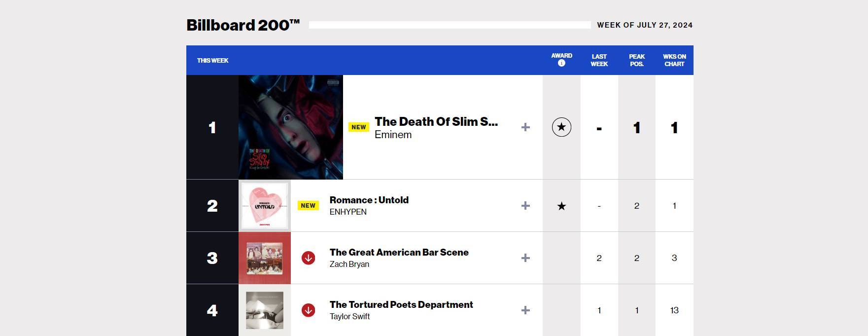Click the THIS WEEK column header
This screenshot has height=336, width=868.
pos(212,61)
